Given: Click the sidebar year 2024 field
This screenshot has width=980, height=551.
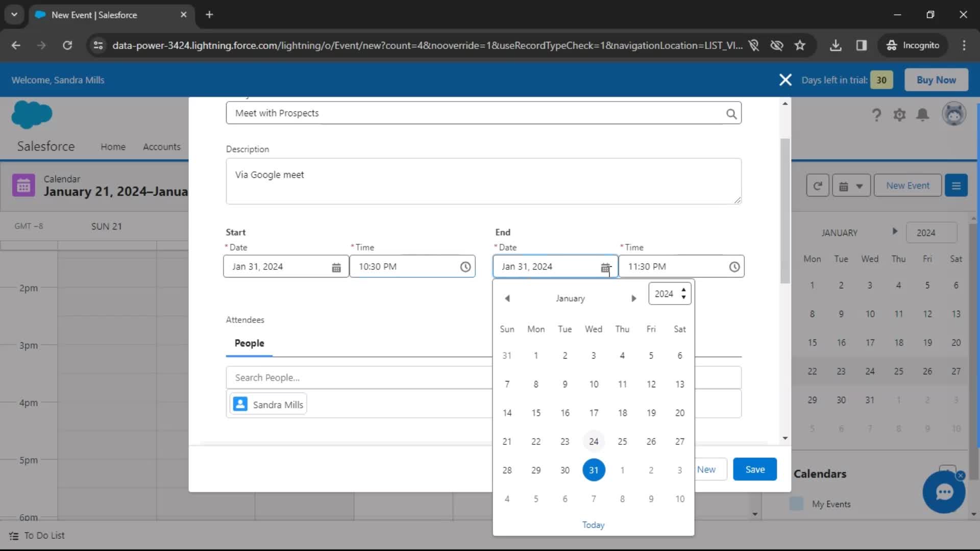Looking at the screenshot, I should [932, 233].
